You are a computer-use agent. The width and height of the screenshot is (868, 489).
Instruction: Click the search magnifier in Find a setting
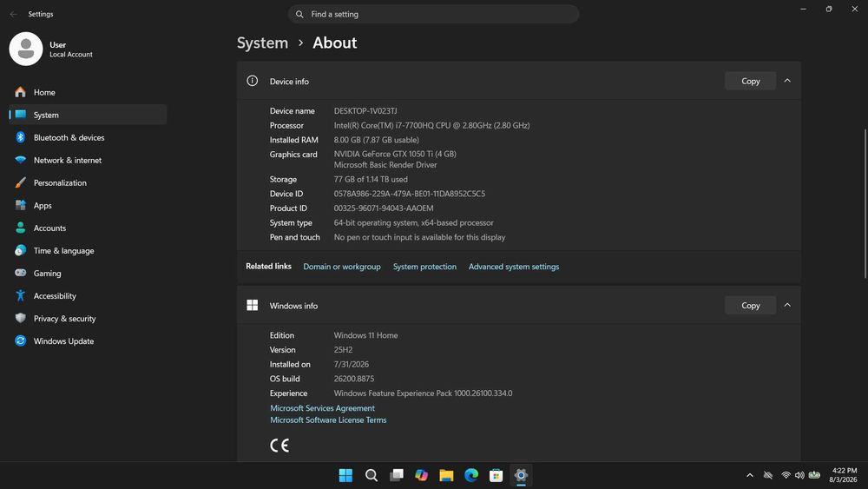[x=299, y=14]
